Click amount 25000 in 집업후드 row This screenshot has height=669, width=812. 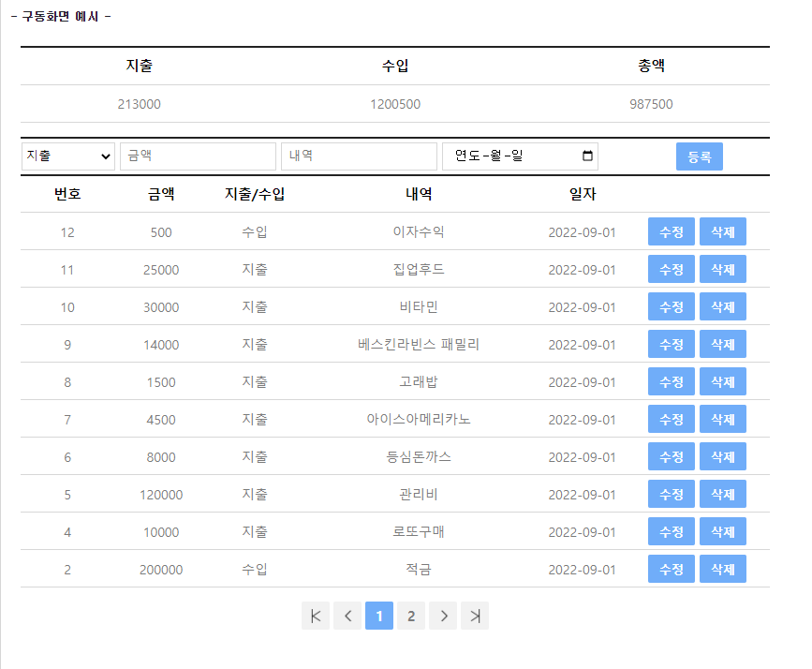pyautogui.click(x=161, y=270)
